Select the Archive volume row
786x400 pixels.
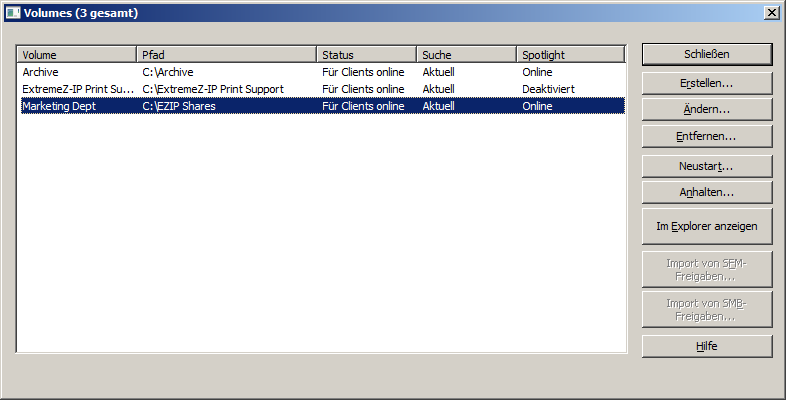(41, 72)
